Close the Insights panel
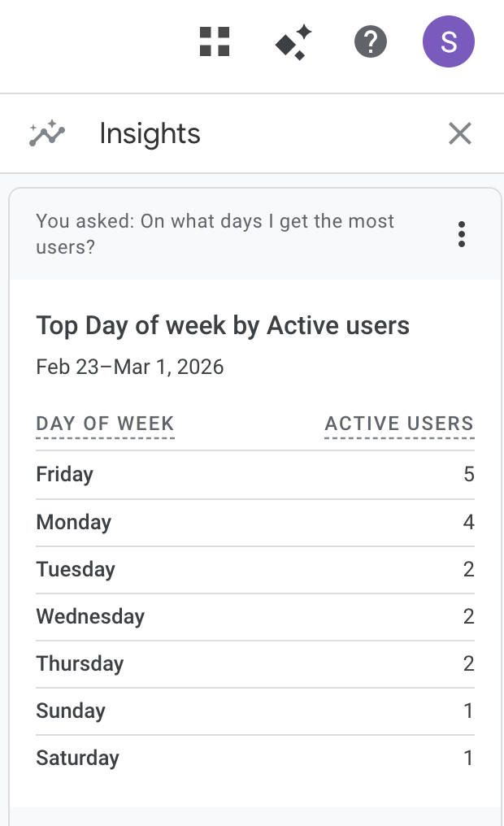The height and width of the screenshot is (826, 504). point(460,133)
